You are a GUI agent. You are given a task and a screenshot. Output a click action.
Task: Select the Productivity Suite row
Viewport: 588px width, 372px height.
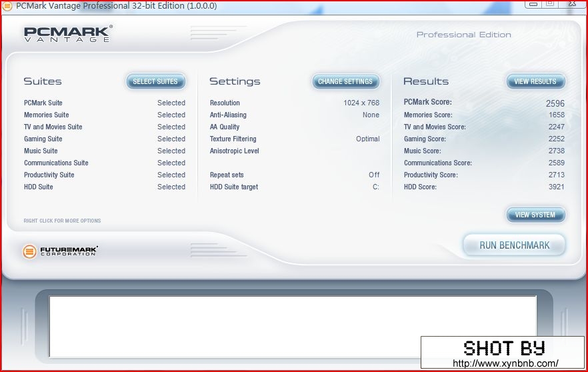tap(105, 175)
